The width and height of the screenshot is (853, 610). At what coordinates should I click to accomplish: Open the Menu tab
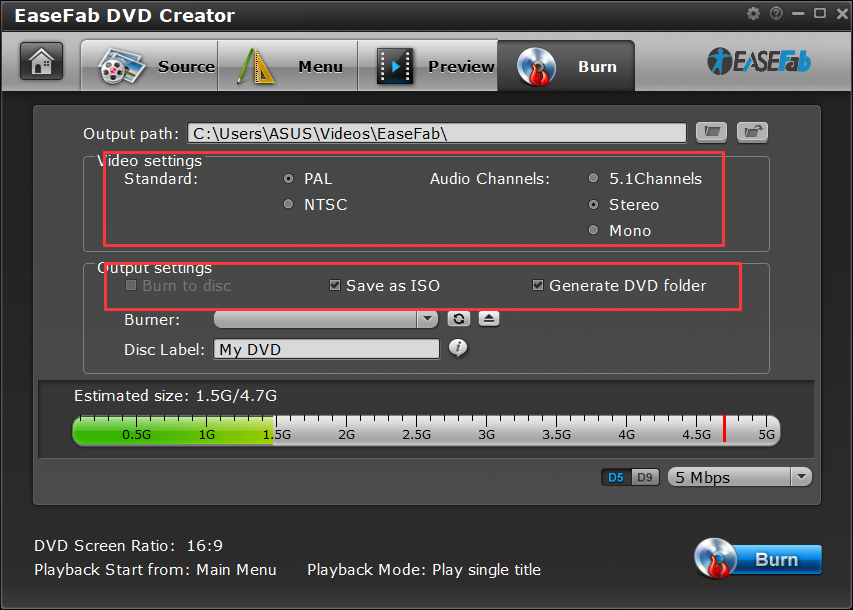(292, 67)
